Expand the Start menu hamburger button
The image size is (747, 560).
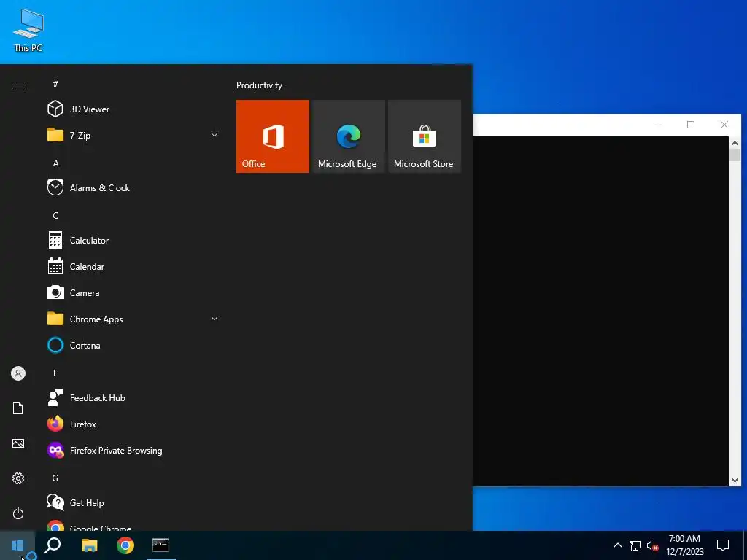(x=18, y=85)
